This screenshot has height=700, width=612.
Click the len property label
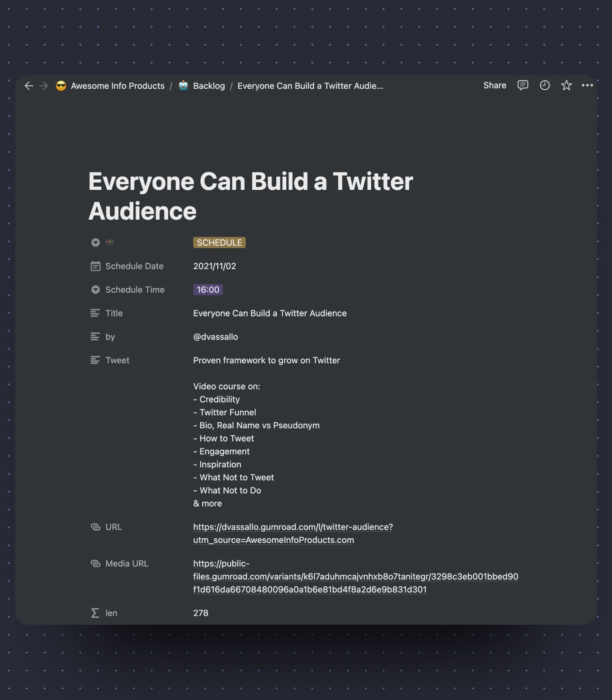point(111,613)
